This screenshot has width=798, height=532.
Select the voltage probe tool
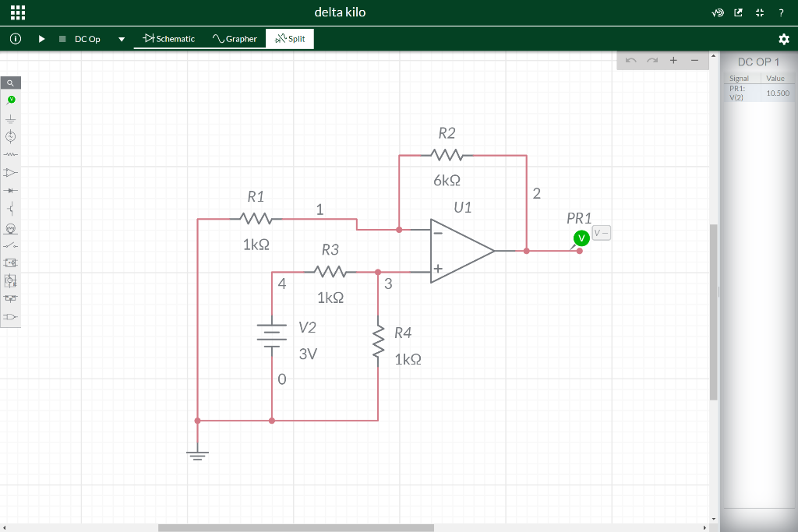[x=10, y=99]
